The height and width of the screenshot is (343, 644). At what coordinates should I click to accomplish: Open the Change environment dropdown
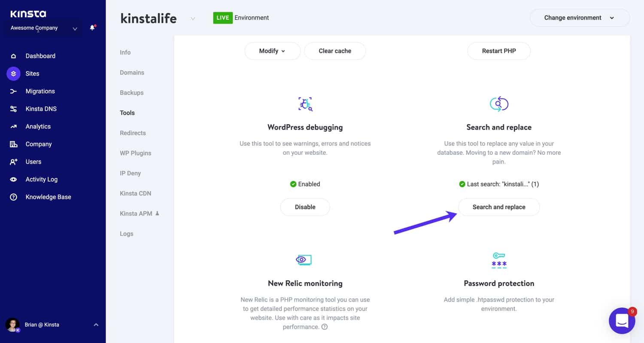[580, 18]
